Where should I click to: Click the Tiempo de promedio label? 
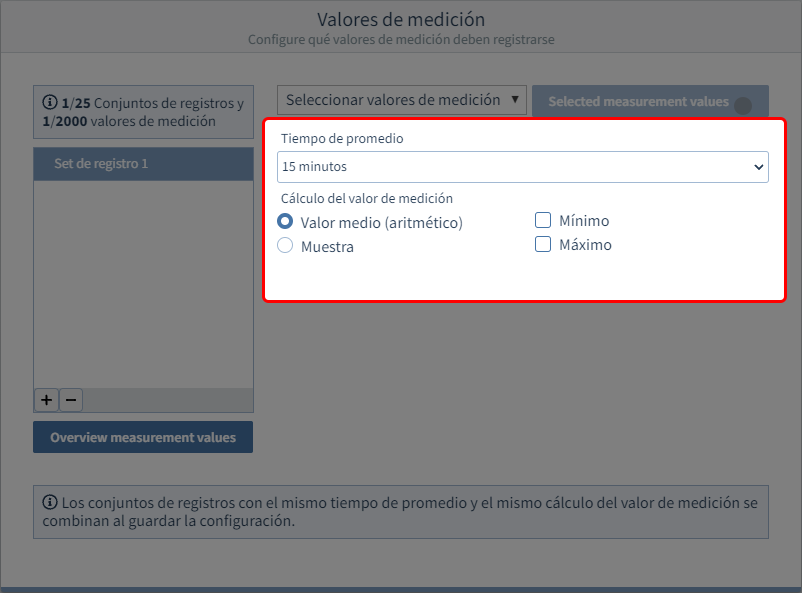(x=342, y=139)
